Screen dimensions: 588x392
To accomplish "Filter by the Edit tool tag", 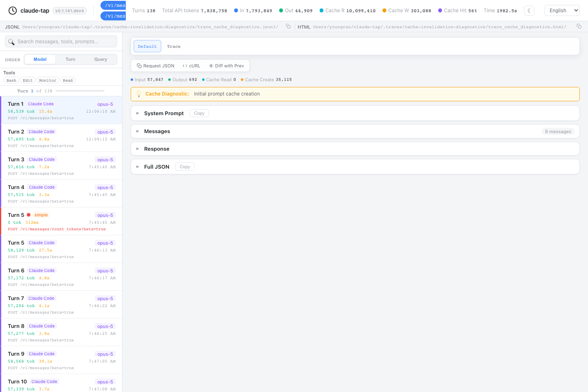I will (28, 80).
